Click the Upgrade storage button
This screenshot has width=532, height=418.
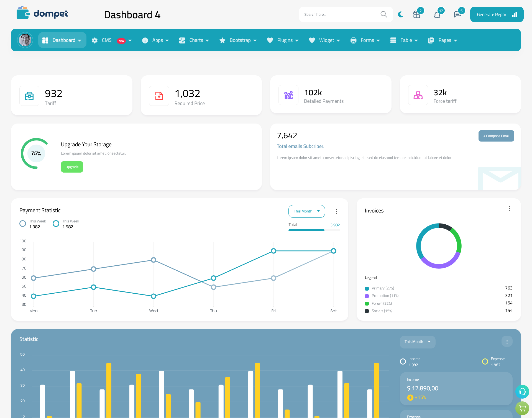point(72,167)
